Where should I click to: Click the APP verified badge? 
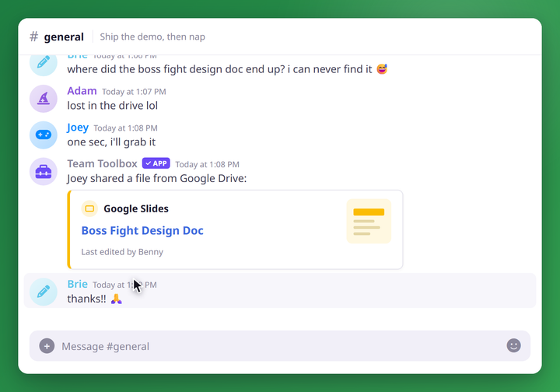[x=156, y=163]
